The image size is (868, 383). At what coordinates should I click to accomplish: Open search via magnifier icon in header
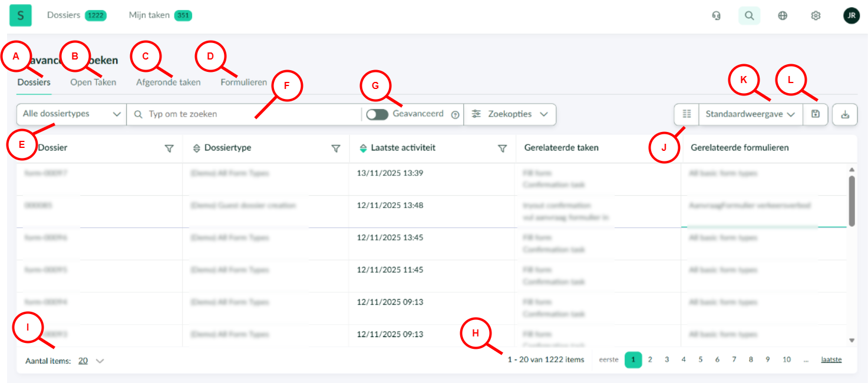(749, 16)
